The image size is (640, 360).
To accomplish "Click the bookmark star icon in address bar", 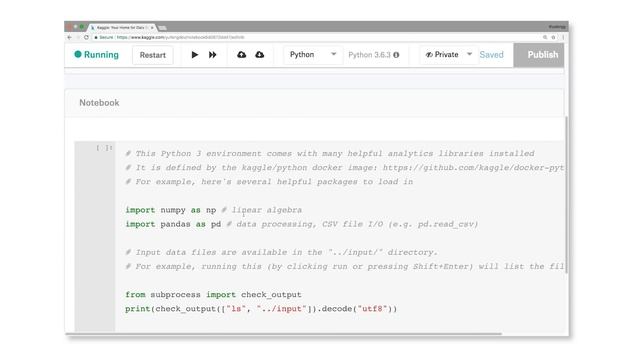I will 553,37.
